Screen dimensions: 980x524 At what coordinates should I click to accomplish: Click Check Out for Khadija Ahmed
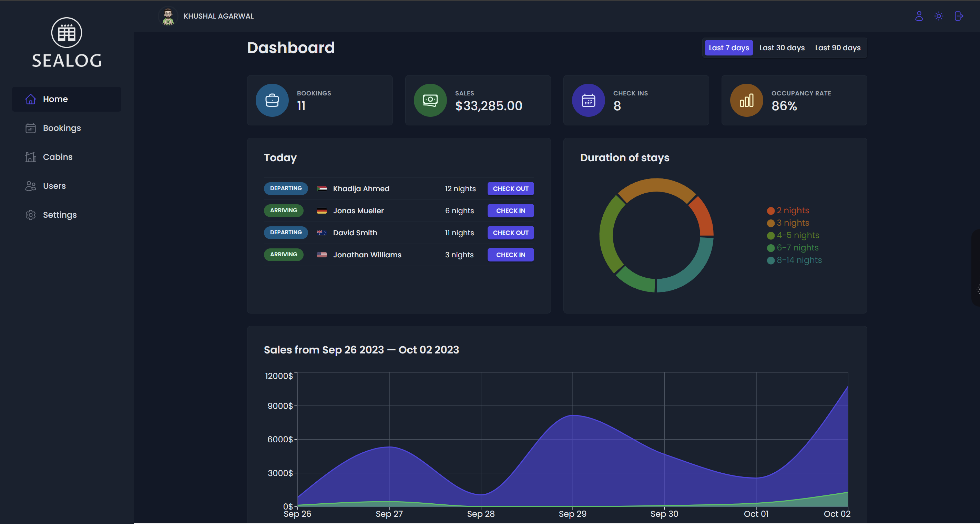(511, 188)
